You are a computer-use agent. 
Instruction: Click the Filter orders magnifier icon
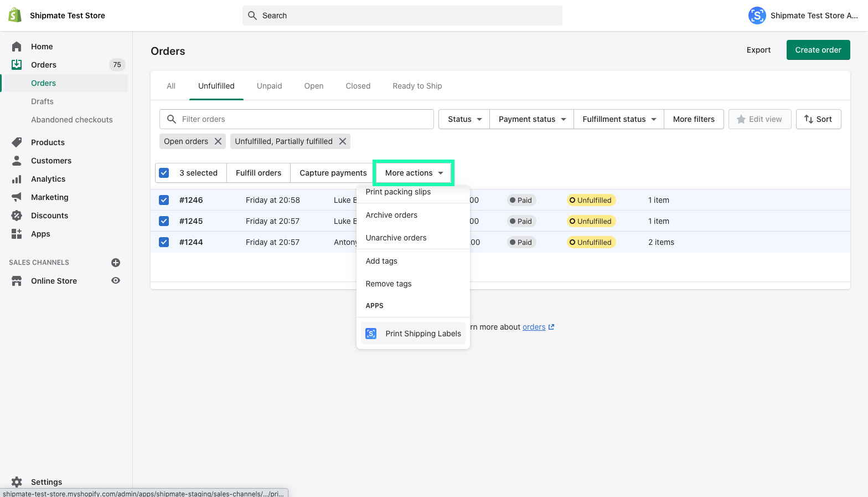[172, 119]
